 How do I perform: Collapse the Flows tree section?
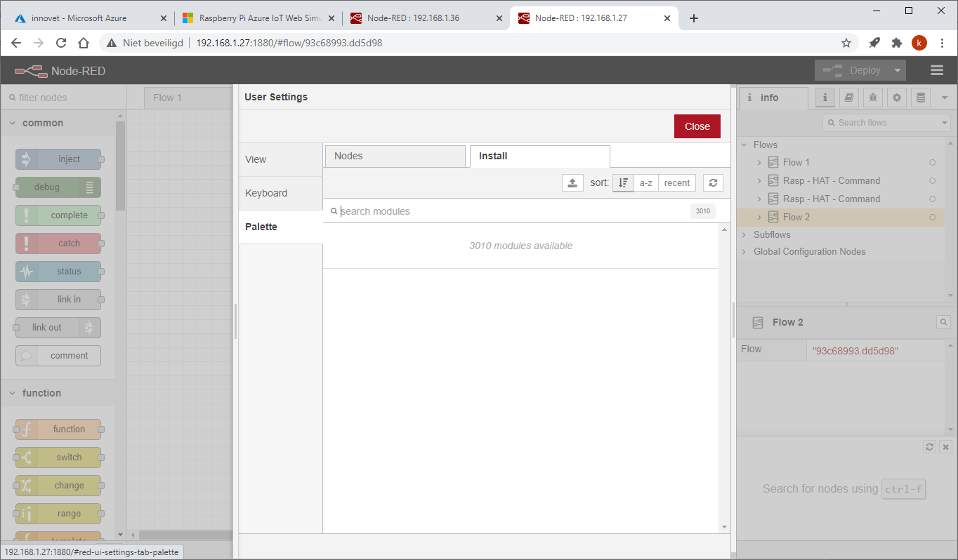pos(744,145)
